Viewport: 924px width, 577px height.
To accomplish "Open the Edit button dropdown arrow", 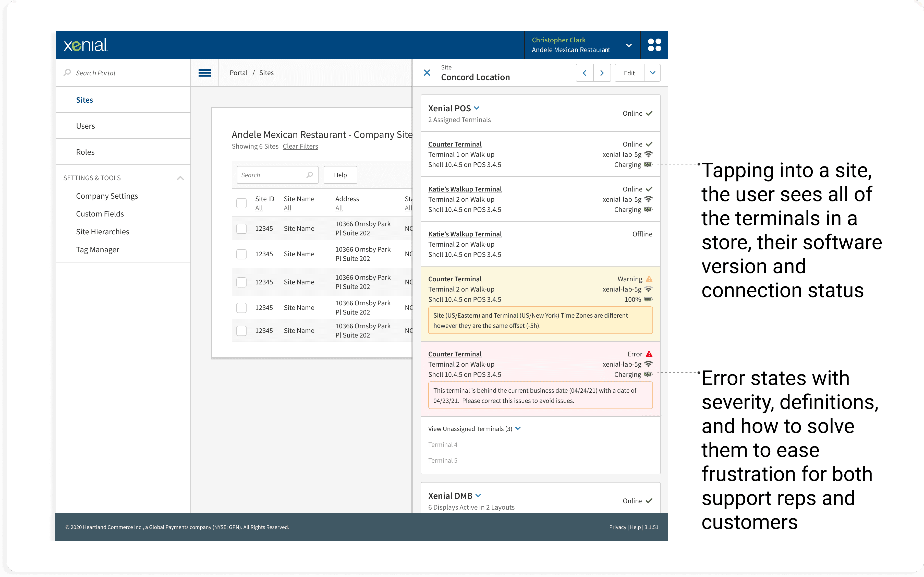I will pyautogui.click(x=652, y=73).
